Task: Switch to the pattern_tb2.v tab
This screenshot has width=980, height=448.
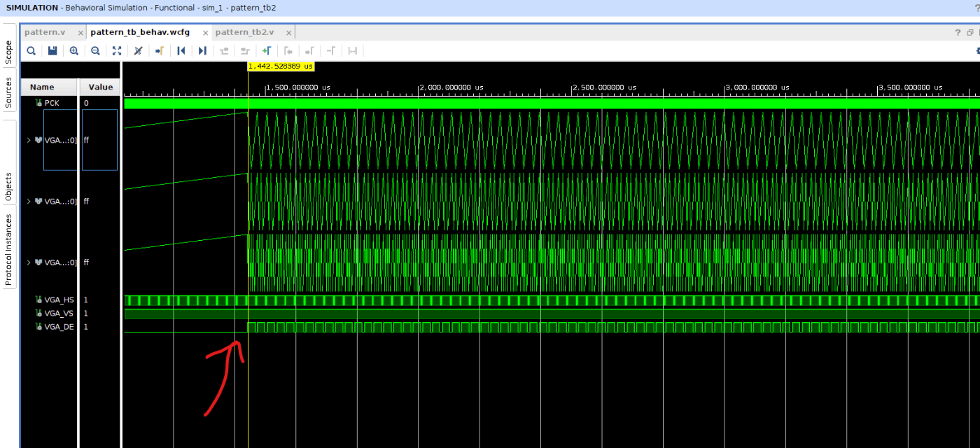Action: coord(244,32)
